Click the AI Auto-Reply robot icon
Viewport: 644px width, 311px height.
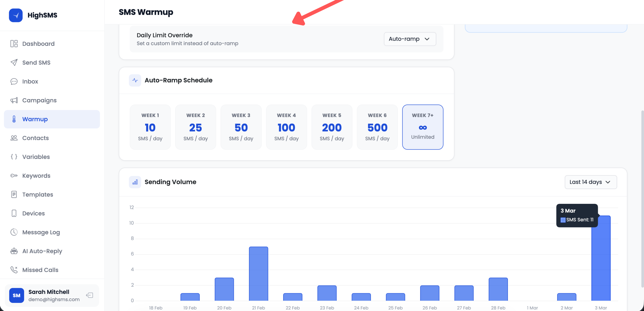(14, 251)
